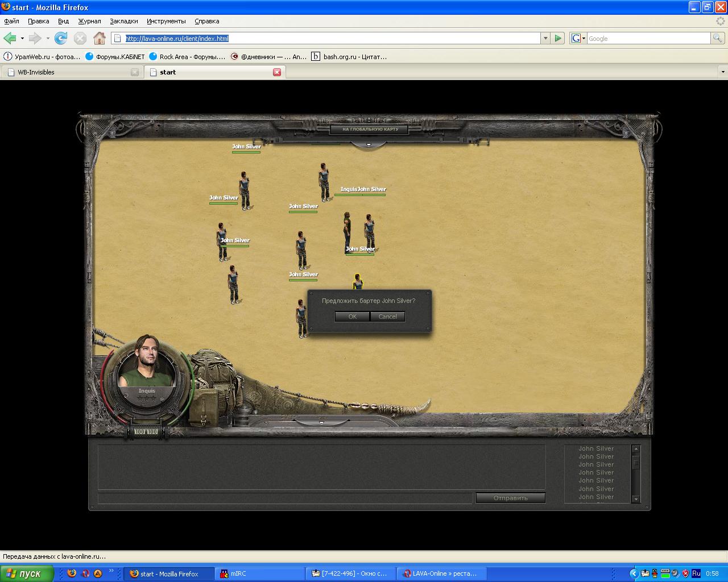Screen dimensions: 728x582
Task: Click the chat message input field
Action: pos(285,498)
